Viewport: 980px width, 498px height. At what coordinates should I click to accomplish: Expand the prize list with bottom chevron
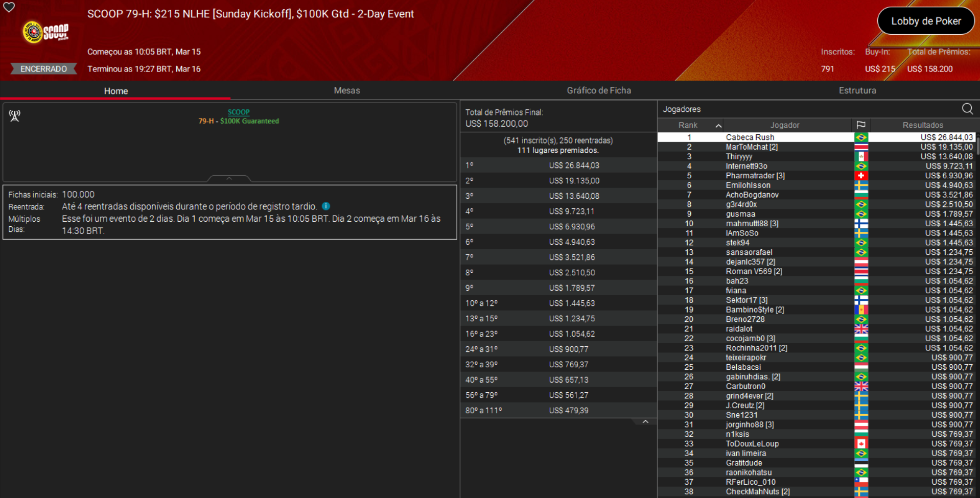(645, 421)
